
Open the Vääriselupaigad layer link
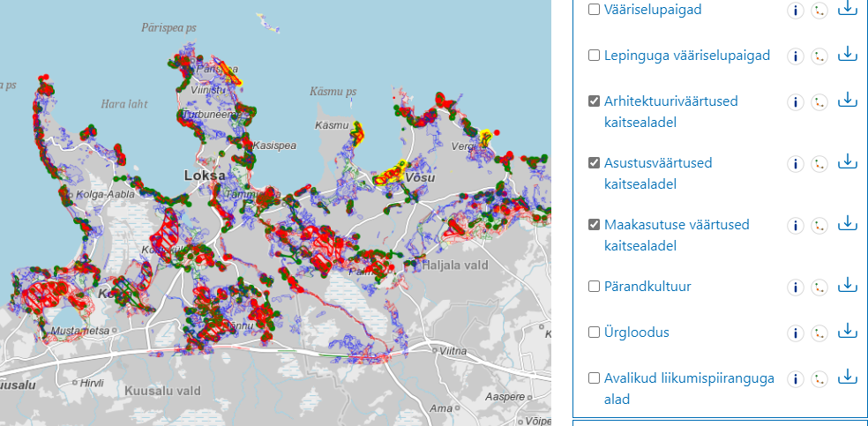654,10
